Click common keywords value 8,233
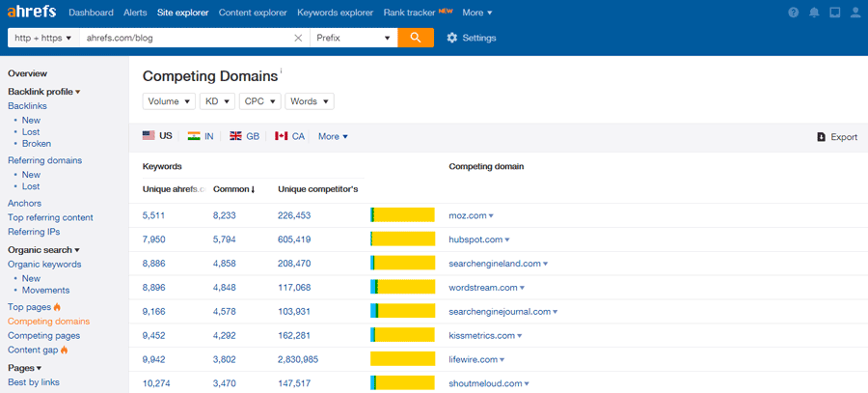Image resolution: width=868 pixels, height=393 pixels. 224,215
